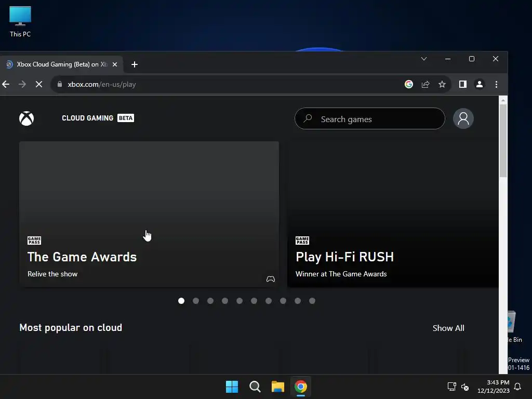Open the Chrome profile icon
The image size is (532, 399).
(480, 84)
